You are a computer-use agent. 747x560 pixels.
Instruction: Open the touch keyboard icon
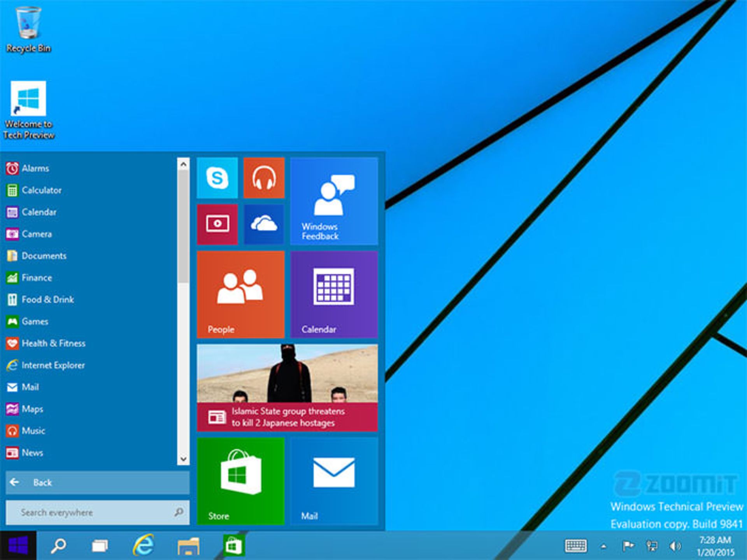(576, 546)
